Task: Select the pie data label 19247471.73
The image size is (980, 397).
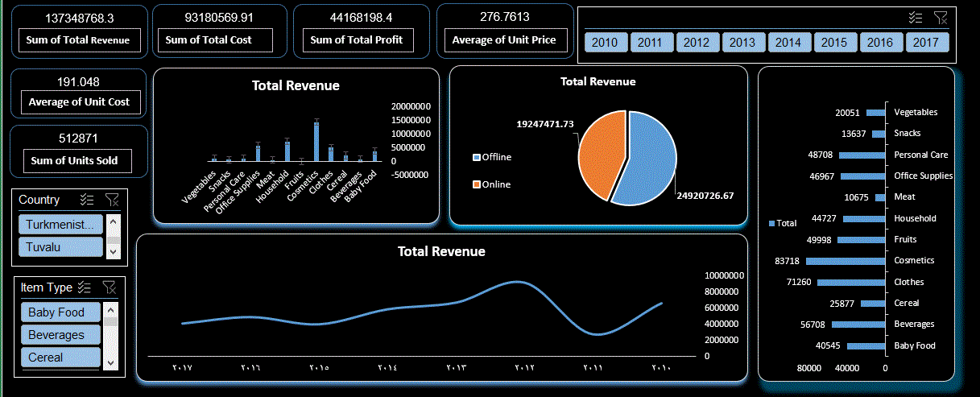Action: [545, 124]
